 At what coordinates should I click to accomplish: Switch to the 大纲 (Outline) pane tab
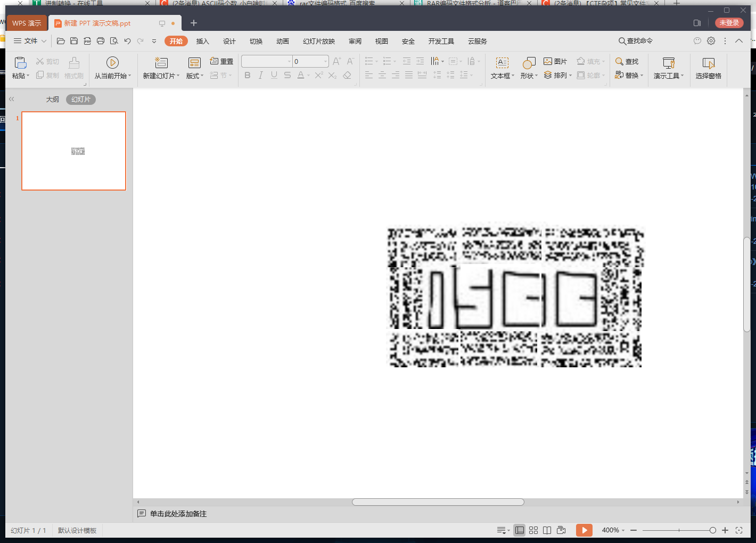(x=53, y=100)
